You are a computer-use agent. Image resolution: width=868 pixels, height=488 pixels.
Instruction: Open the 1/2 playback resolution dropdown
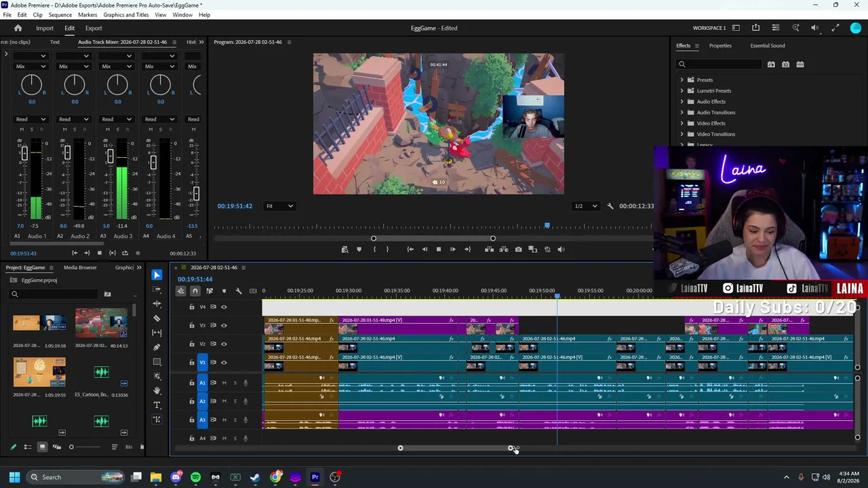(586, 206)
